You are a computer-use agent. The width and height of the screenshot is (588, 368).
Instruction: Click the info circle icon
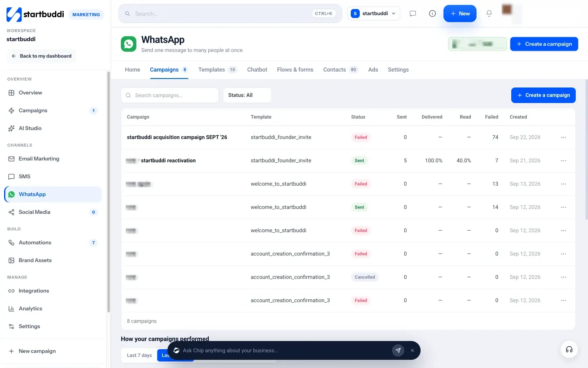(432, 13)
